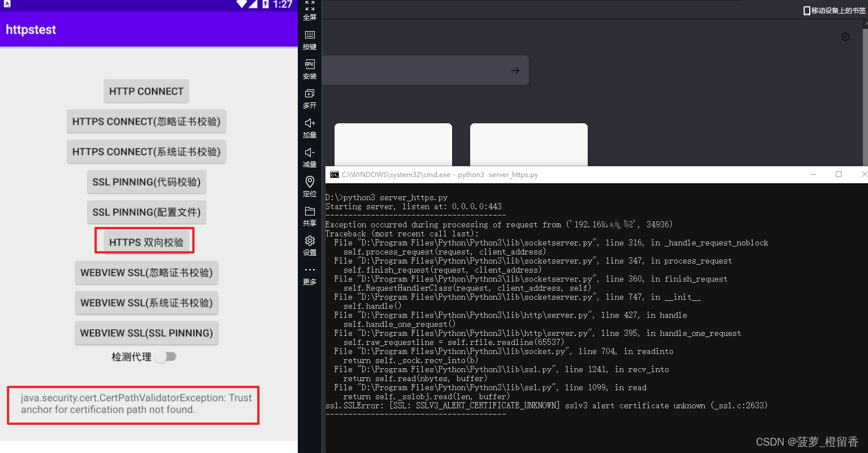Click the browser page settings gear icon
868x453 pixels.
click(x=845, y=37)
